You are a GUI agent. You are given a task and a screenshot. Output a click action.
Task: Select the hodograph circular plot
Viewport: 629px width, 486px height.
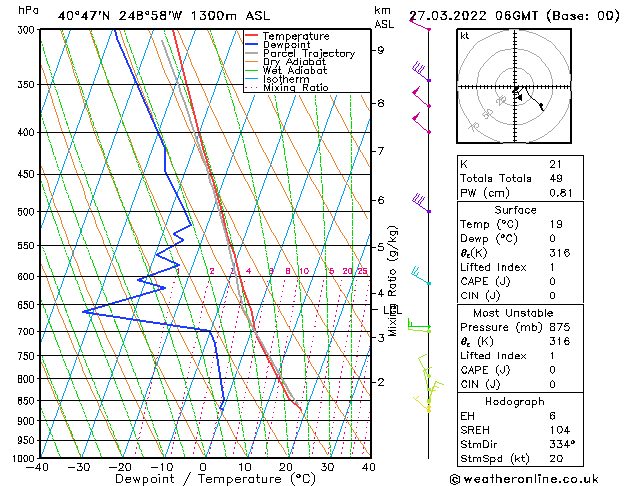(514, 86)
